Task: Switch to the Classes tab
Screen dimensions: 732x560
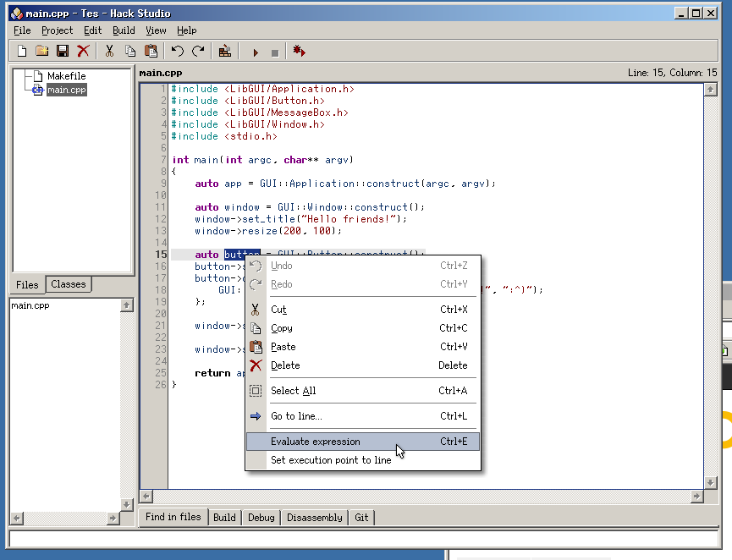Action: click(x=69, y=284)
